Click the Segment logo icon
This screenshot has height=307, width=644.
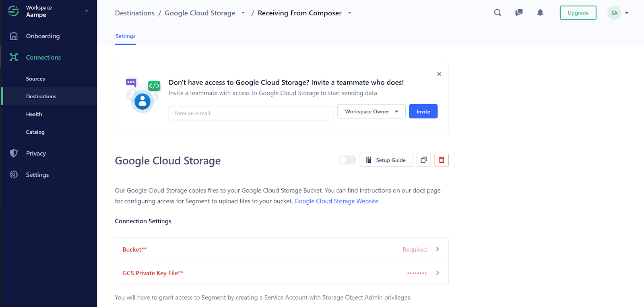point(13,11)
